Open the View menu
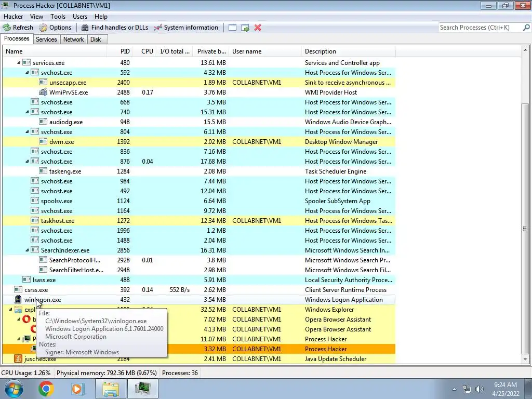 (x=36, y=16)
